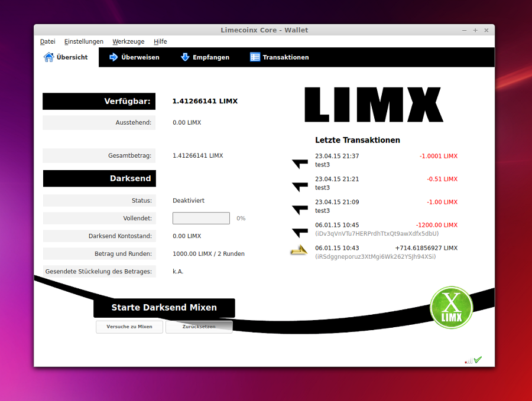The image size is (532, 401).
Task: Click sent icon for 23.04.15 21:21 transaction
Action: coord(300,187)
